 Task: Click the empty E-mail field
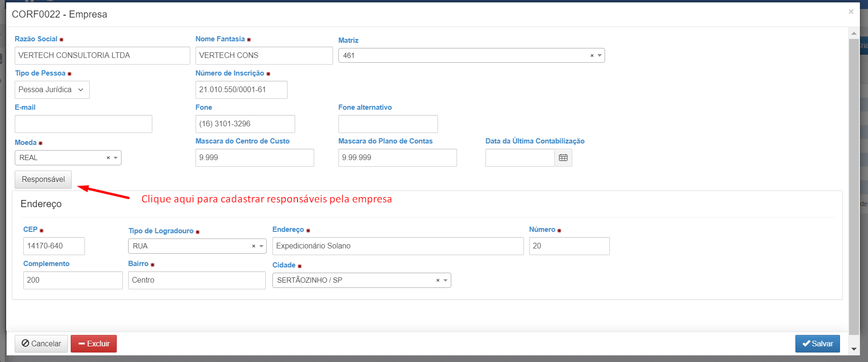tap(84, 124)
